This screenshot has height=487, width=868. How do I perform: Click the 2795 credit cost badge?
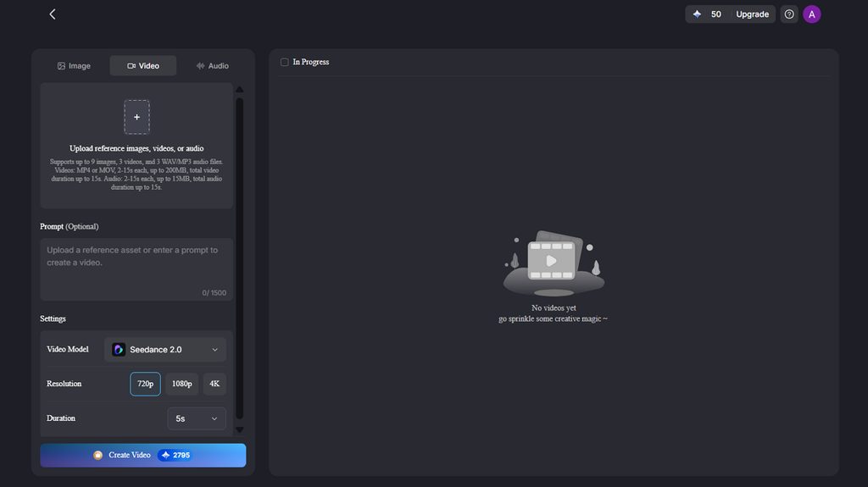[175, 455]
